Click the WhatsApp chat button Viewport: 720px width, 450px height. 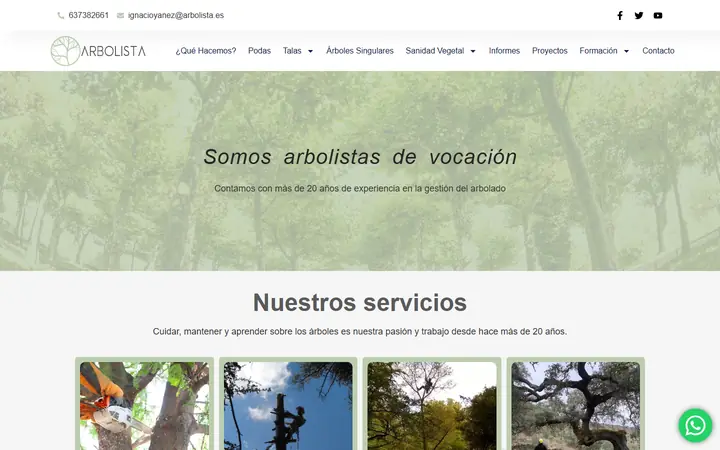695,426
